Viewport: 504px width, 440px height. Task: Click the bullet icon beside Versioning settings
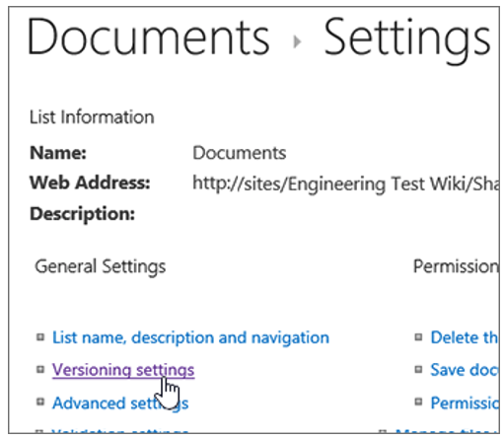[x=40, y=370]
